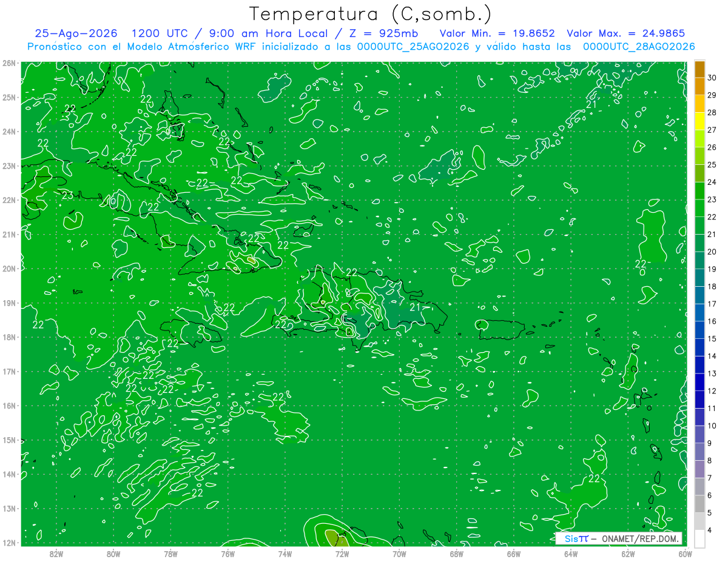
Task: Click the "66W" longitude axis label
Action: [513, 554]
